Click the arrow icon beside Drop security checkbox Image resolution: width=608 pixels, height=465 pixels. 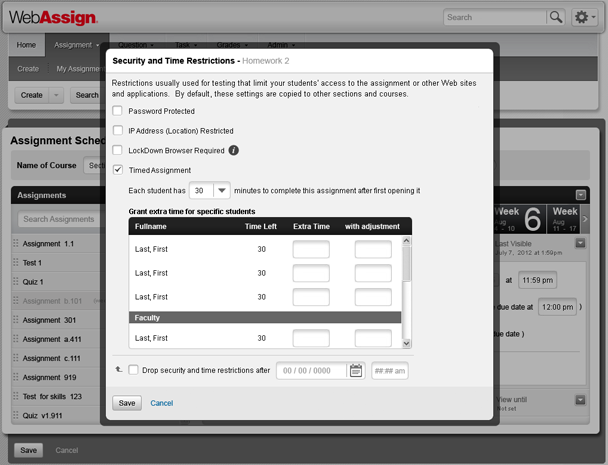pos(118,370)
